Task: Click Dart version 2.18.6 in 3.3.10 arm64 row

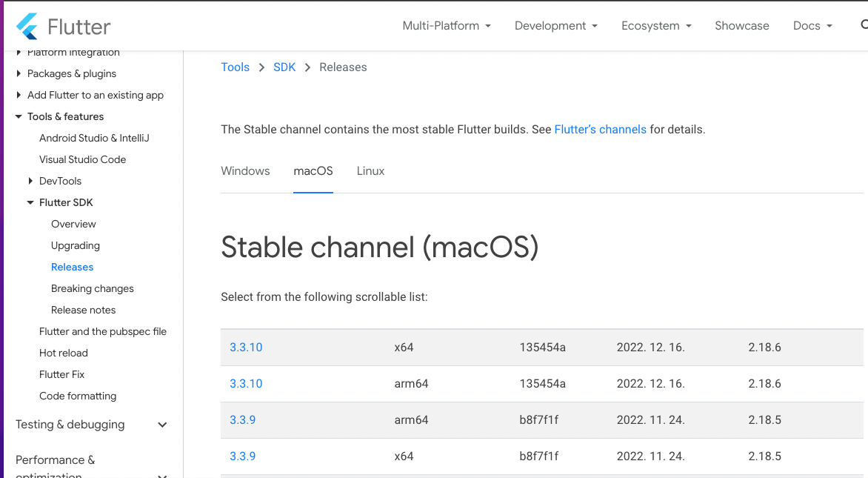Action: pyautogui.click(x=764, y=384)
